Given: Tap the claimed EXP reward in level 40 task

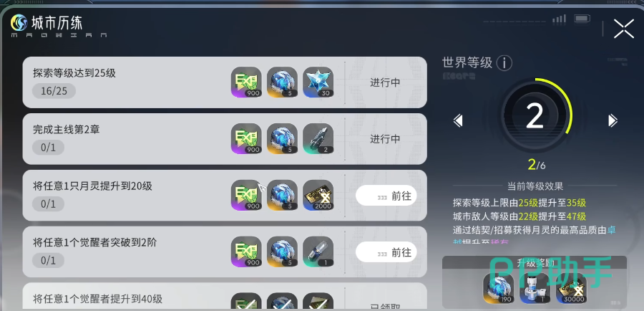Looking at the screenshot, I should point(246,302).
